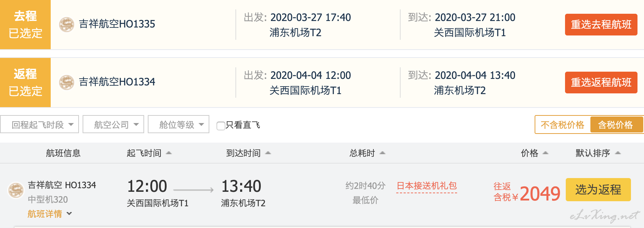Click 选为返程 button
The width and height of the screenshot is (644, 228).
(x=598, y=190)
